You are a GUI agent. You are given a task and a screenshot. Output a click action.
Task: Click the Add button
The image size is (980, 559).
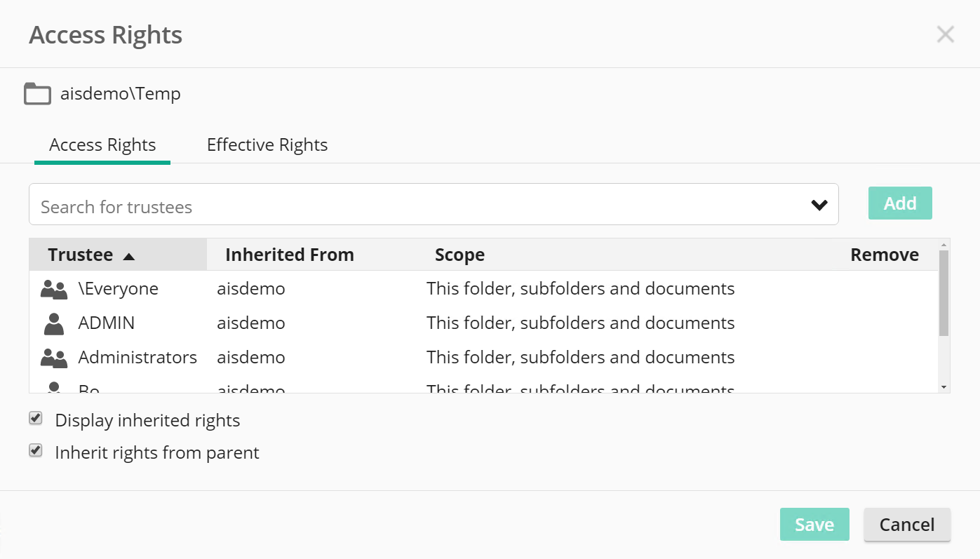point(900,203)
